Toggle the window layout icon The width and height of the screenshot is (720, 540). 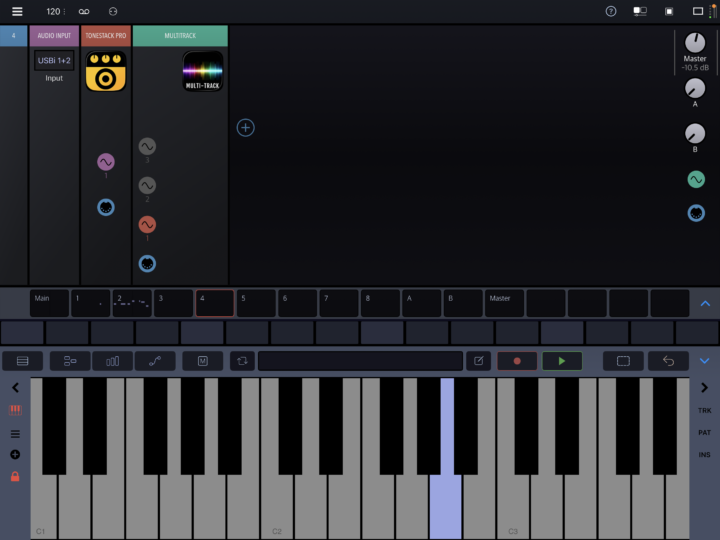point(698,11)
